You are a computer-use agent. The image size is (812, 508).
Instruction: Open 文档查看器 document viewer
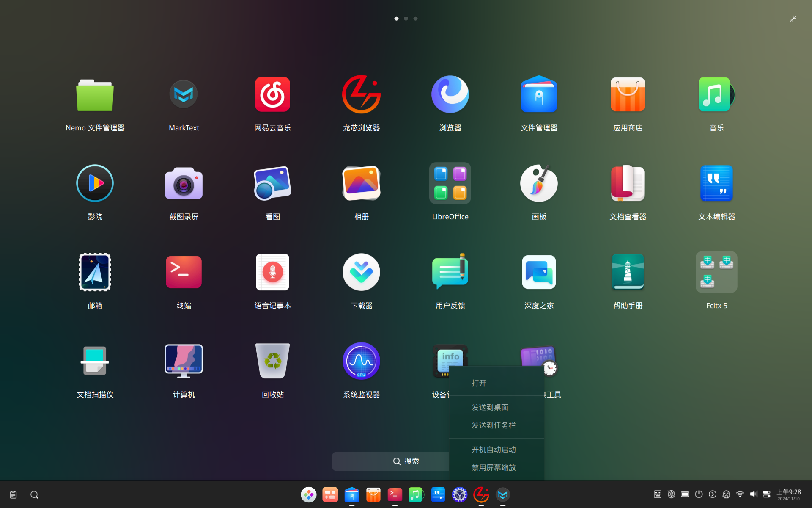click(628, 184)
